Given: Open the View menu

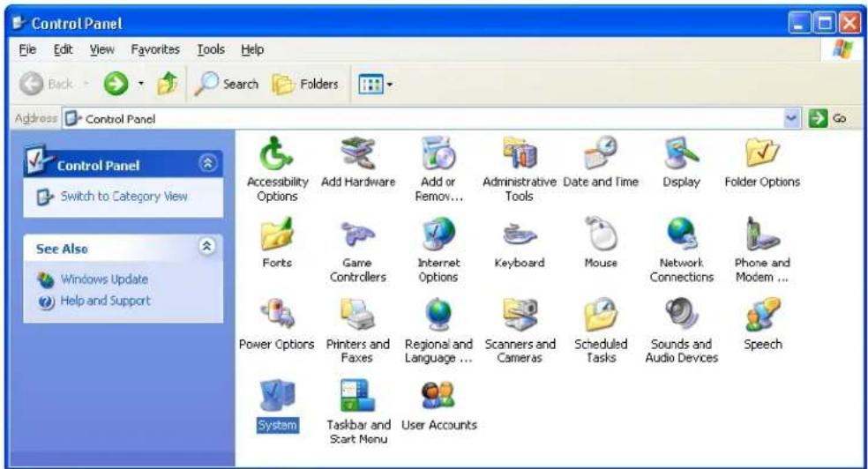Looking at the screenshot, I should (x=101, y=49).
